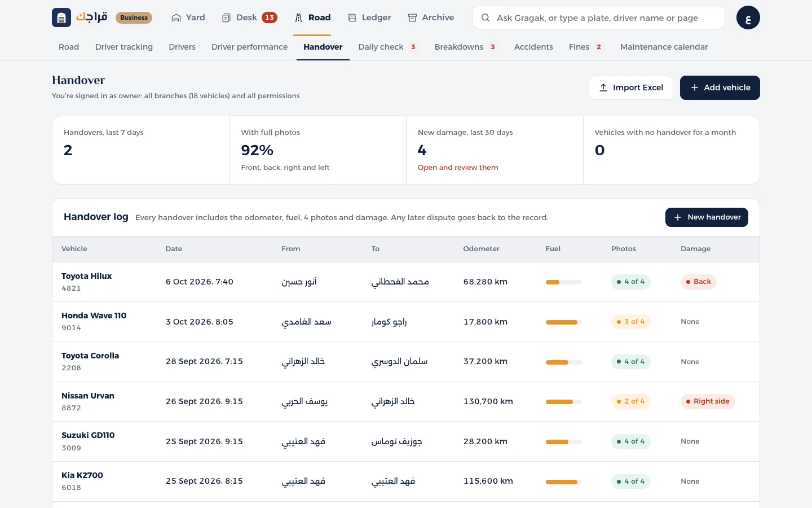Start a New handover
The height and width of the screenshot is (508, 812).
(x=707, y=217)
